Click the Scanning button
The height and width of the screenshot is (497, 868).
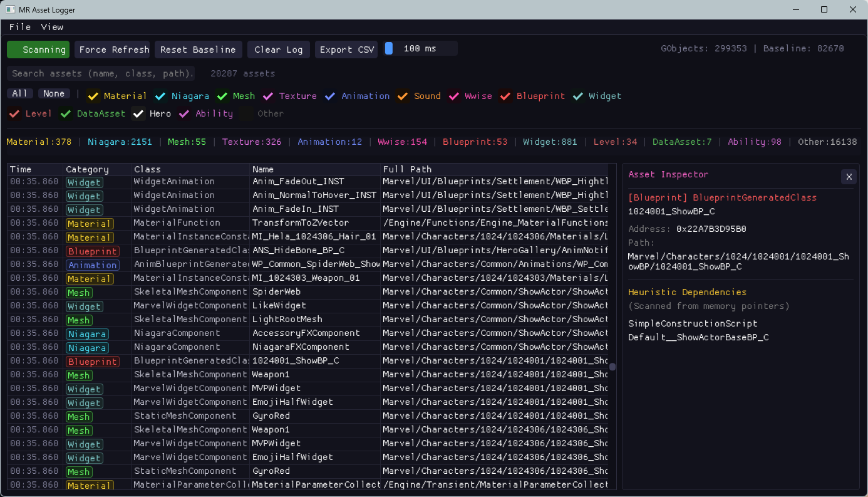(38, 50)
